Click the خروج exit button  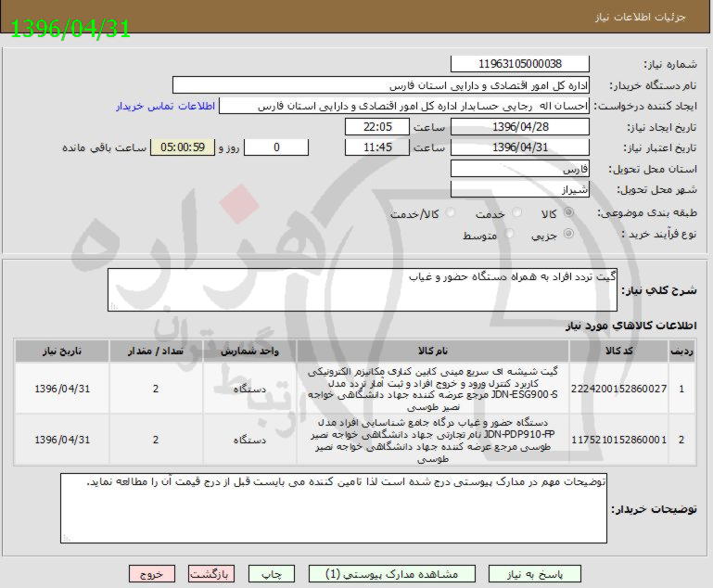152,574
